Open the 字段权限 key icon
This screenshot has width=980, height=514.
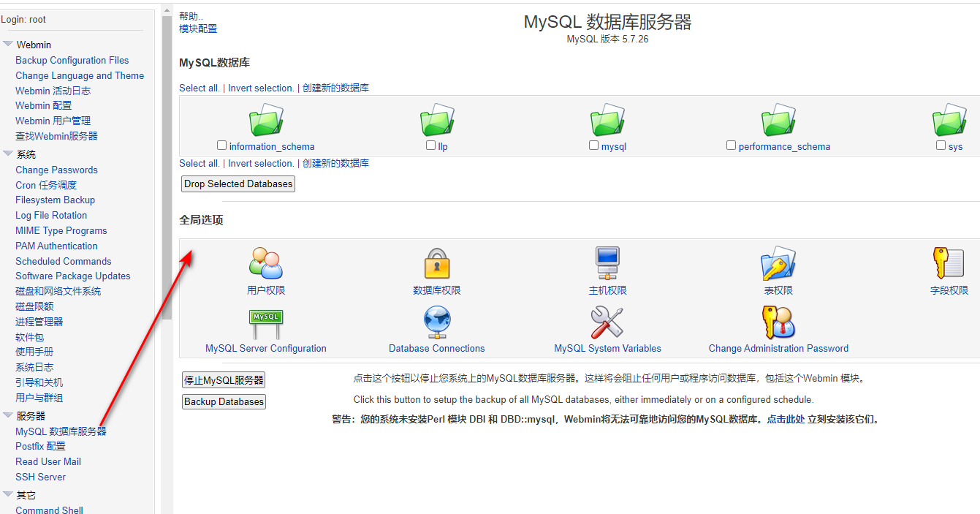point(949,263)
